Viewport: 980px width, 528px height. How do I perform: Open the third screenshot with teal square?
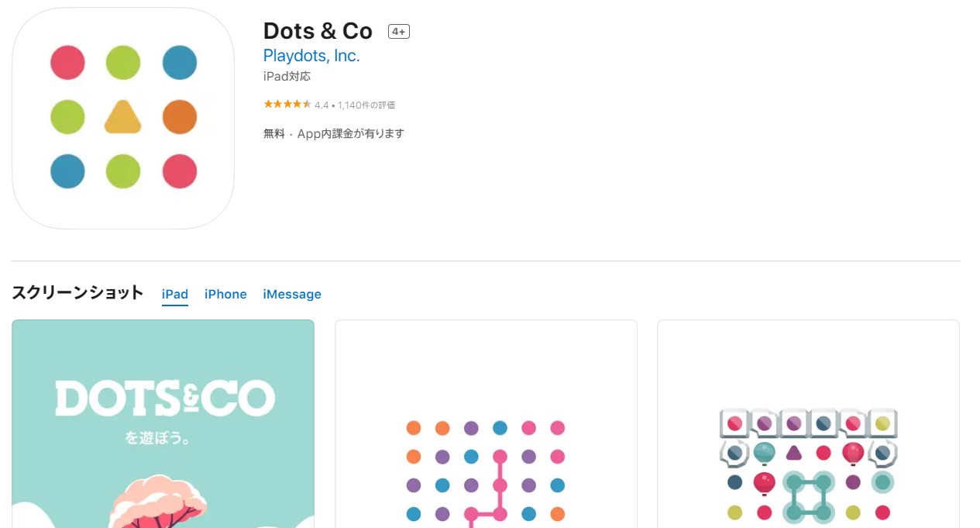tap(808, 424)
